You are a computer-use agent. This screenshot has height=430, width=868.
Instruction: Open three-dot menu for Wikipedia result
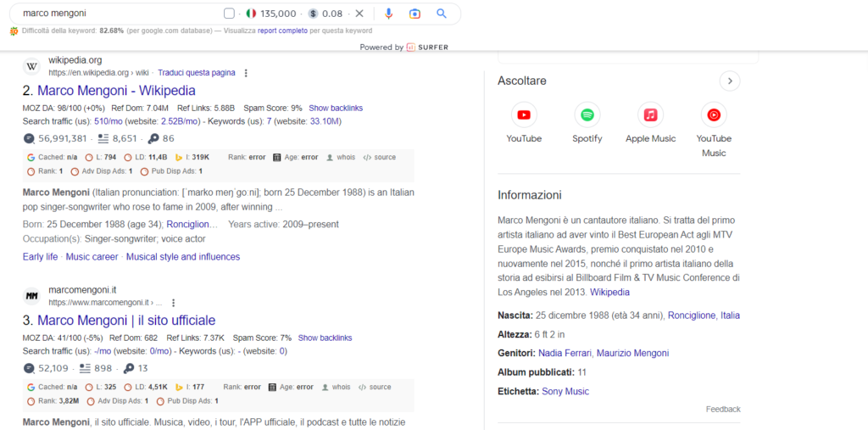click(x=247, y=73)
